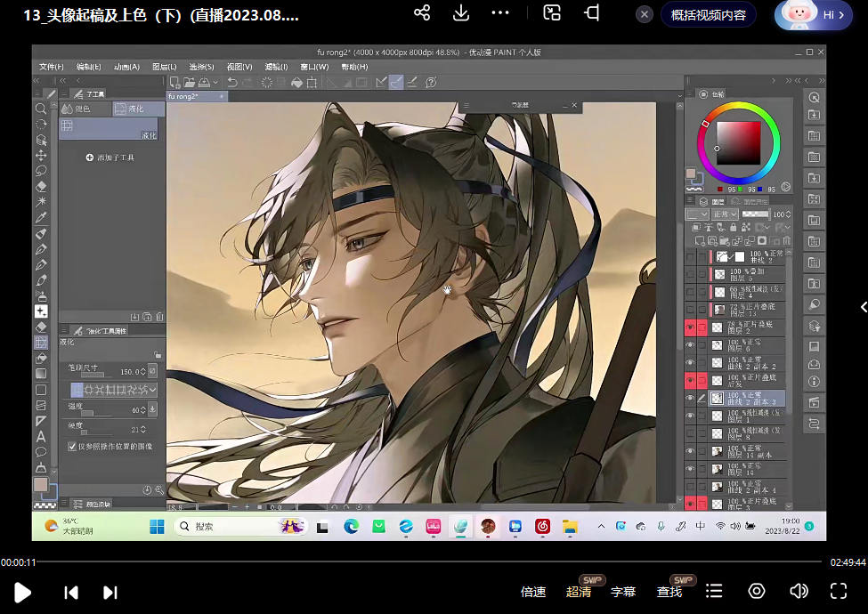The height and width of the screenshot is (614, 868).
Task: Open the 图层(L) menu
Action: coord(164,67)
